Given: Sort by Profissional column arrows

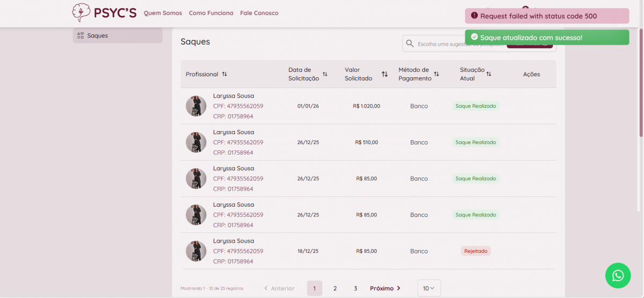Looking at the screenshot, I should click(224, 74).
